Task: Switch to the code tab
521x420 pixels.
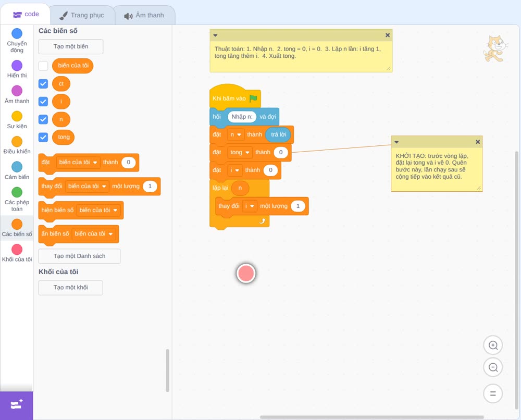Action: coord(26,14)
